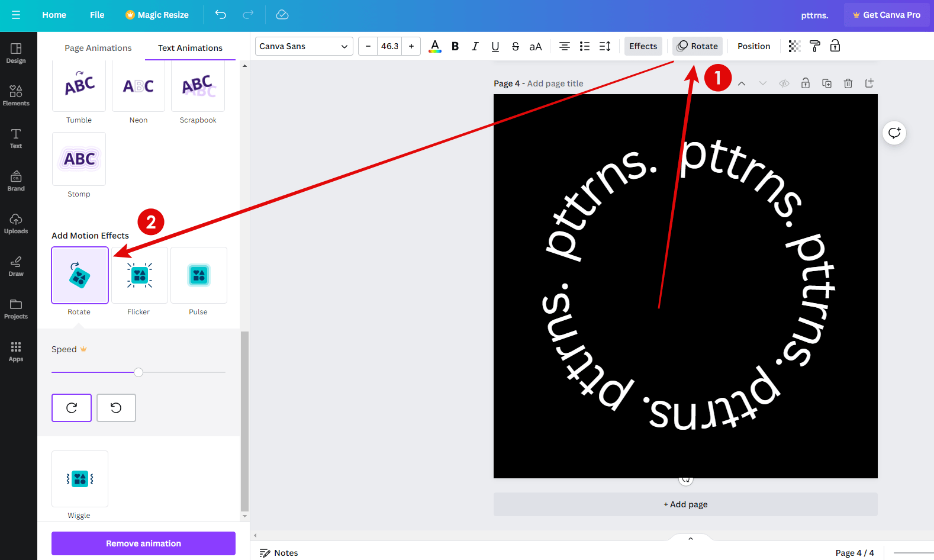Select the Wiggle motion effect

80,479
